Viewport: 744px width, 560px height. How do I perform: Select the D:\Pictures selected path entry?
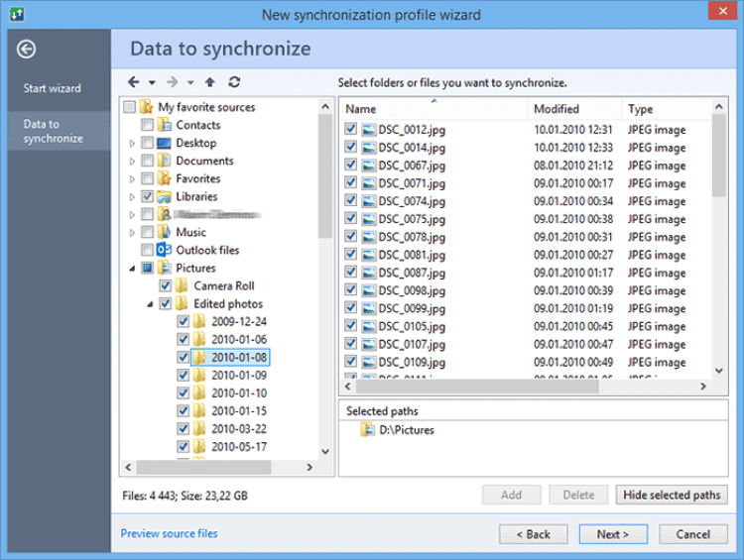tap(406, 430)
